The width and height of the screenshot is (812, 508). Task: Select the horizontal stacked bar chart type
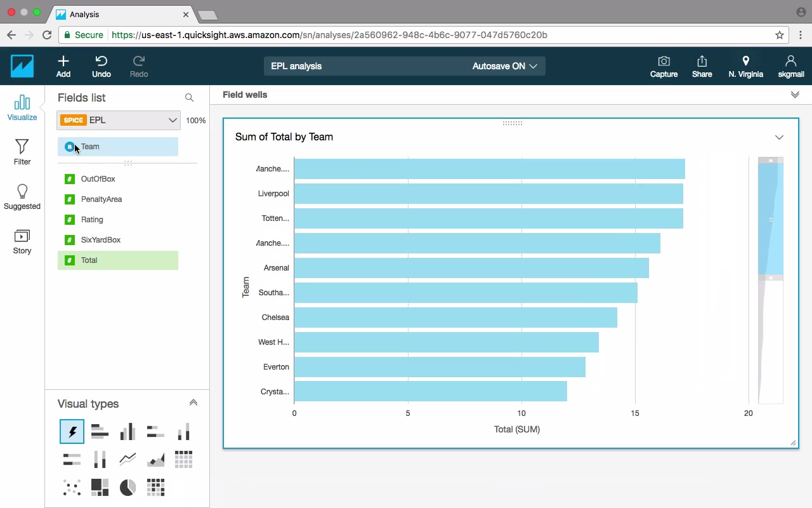tap(155, 432)
